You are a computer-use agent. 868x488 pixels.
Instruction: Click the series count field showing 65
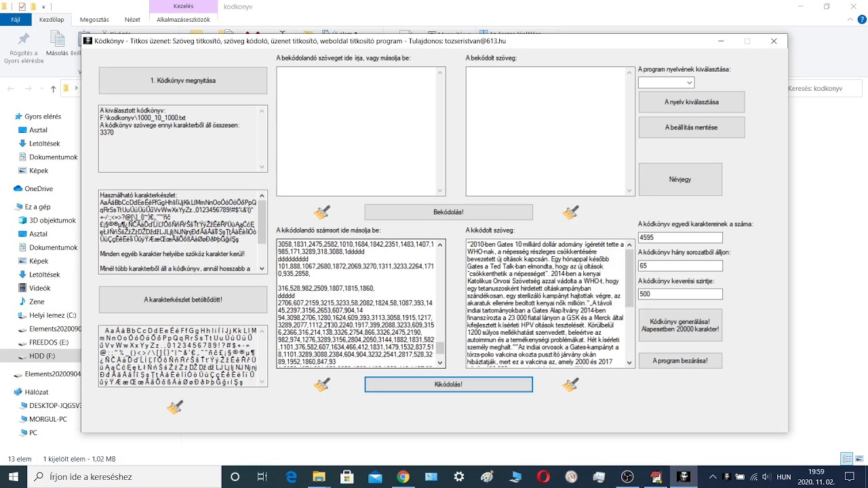pyautogui.click(x=680, y=266)
